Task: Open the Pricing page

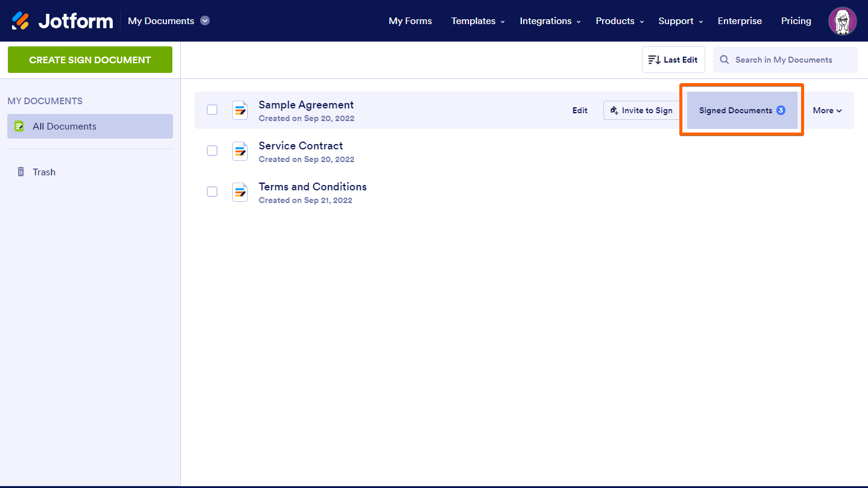Action: point(796,21)
